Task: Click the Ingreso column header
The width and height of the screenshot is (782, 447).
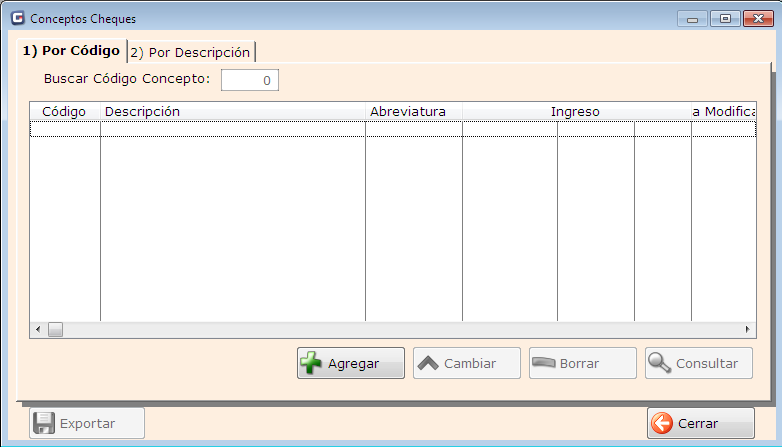Action: tap(575, 112)
